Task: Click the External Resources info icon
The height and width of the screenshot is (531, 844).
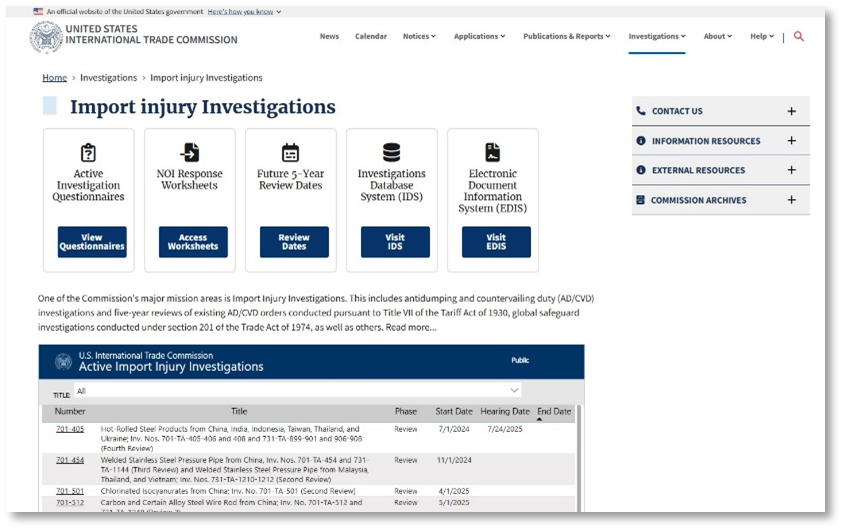Action: coord(641,170)
